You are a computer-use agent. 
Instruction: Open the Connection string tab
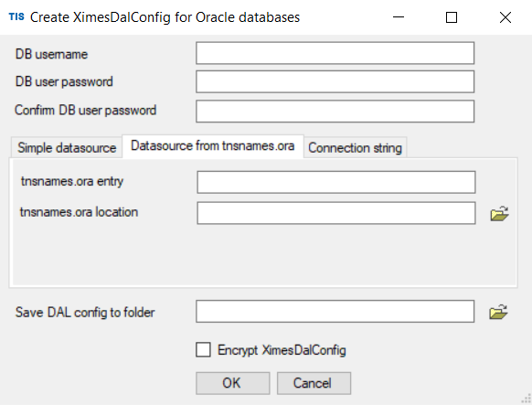click(355, 147)
